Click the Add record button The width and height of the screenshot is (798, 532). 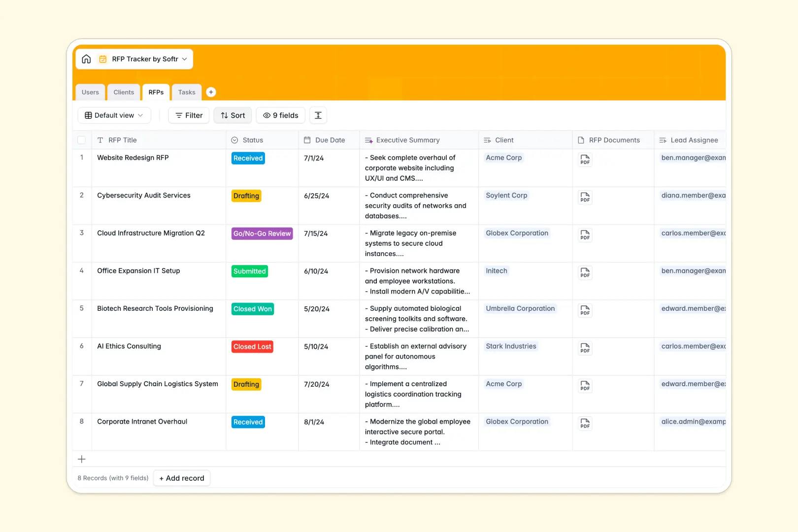(181, 478)
